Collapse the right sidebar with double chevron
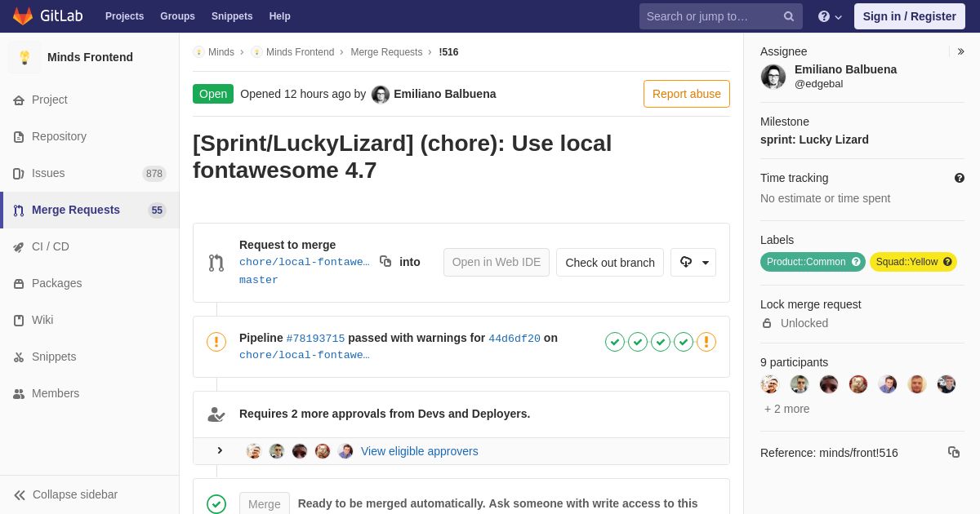The height and width of the screenshot is (514, 980). 960,51
